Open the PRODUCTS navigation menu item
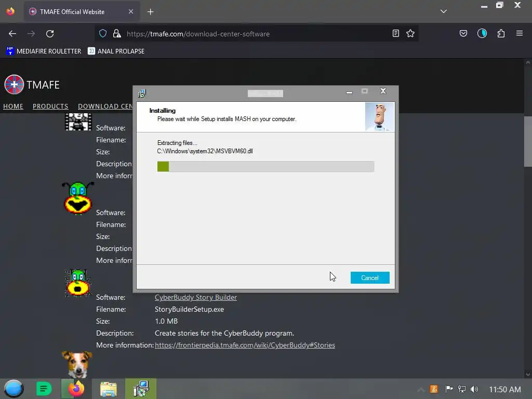The image size is (532, 399). coord(50,107)
